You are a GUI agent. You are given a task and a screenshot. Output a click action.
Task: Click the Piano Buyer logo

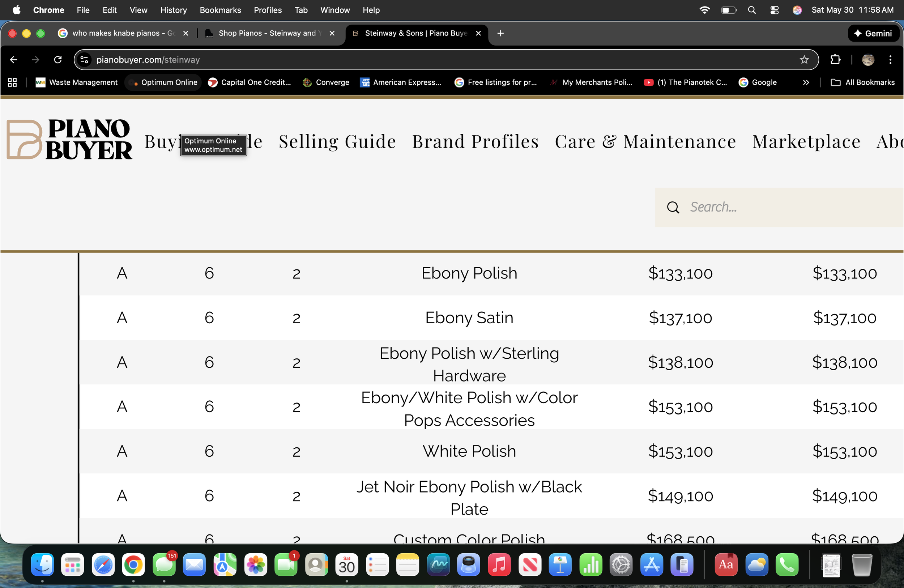[69, 139]
